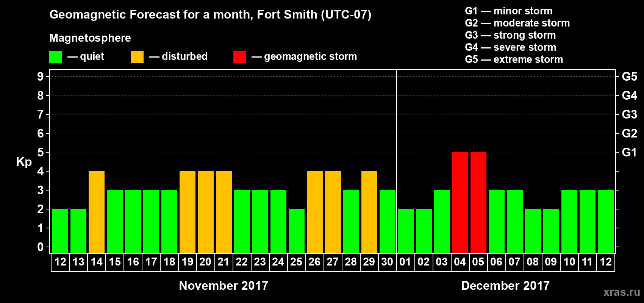Click the November 2017 month label
This screenshot has height=303, width=644.
[x=224, y=286]
